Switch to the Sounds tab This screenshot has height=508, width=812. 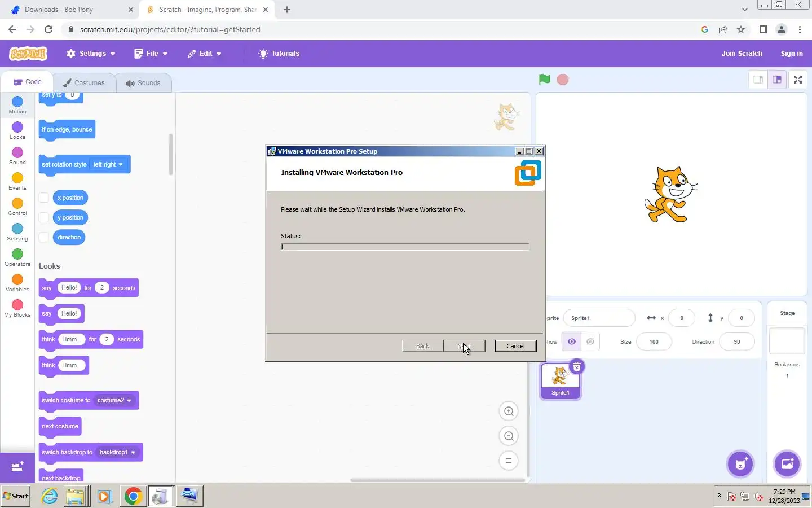[143, 83]
